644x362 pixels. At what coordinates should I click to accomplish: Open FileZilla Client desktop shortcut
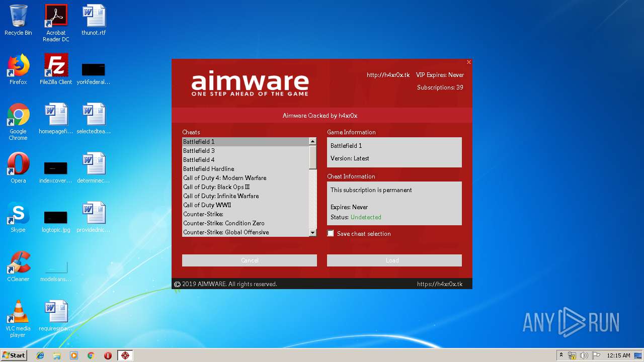coord(56,69)
